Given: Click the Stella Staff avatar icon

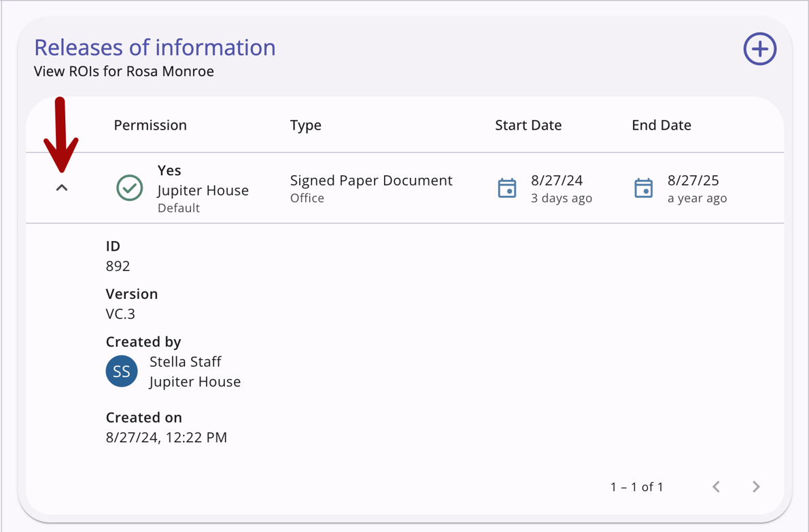Looking at the screenshot, I should click(x=121, y=371).
